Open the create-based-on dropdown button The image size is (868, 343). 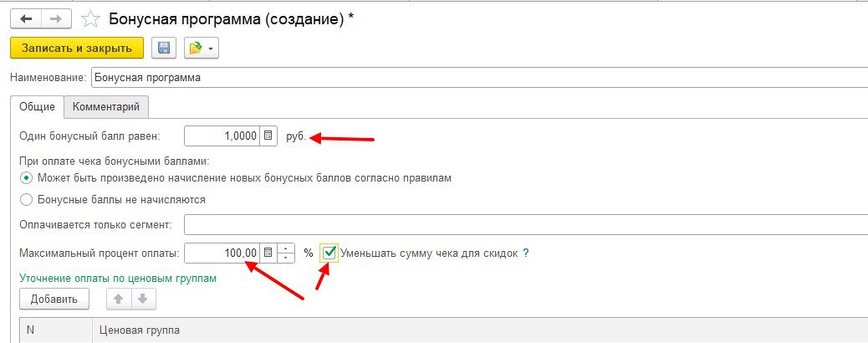[201, 49]
